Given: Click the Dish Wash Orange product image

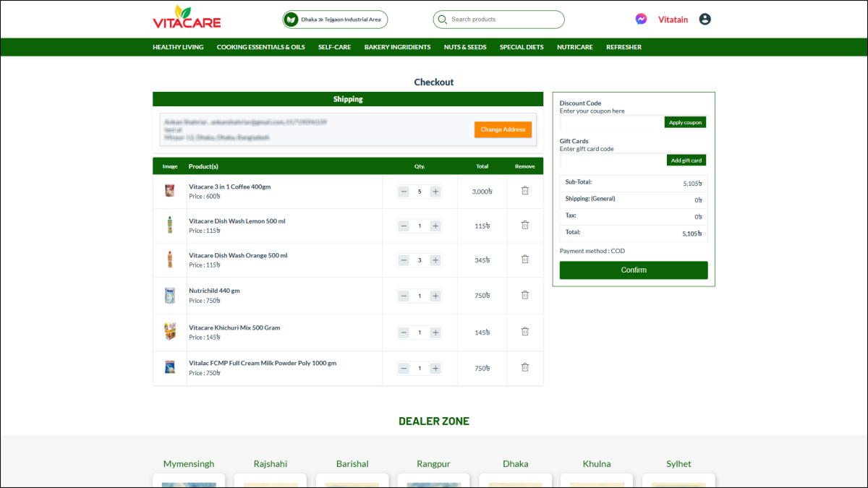Looking at the screenshot, I should [x=170, y=260].
